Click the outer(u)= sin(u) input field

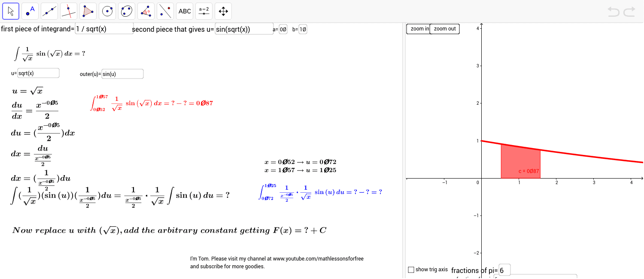tap(122, 74)
